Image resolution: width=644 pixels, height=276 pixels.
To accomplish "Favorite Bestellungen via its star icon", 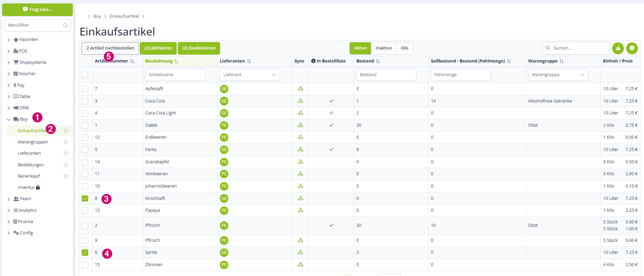I will coord(66,165).
